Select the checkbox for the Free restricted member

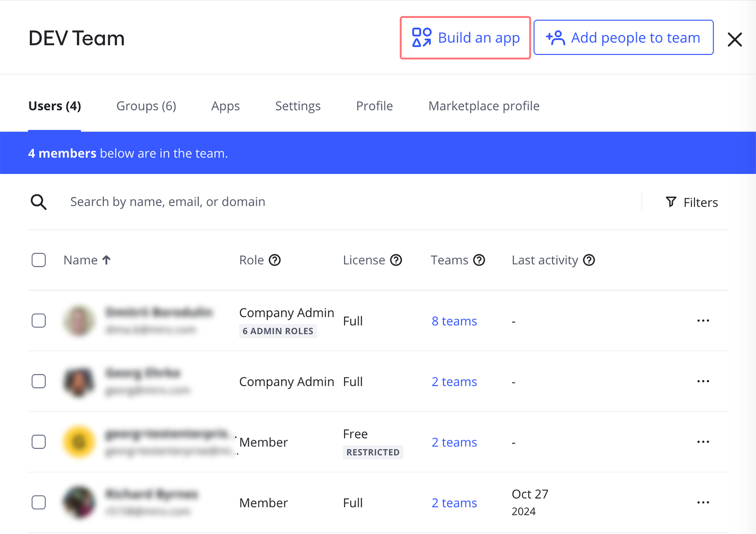pyautogui.click(x=39, y=442)
